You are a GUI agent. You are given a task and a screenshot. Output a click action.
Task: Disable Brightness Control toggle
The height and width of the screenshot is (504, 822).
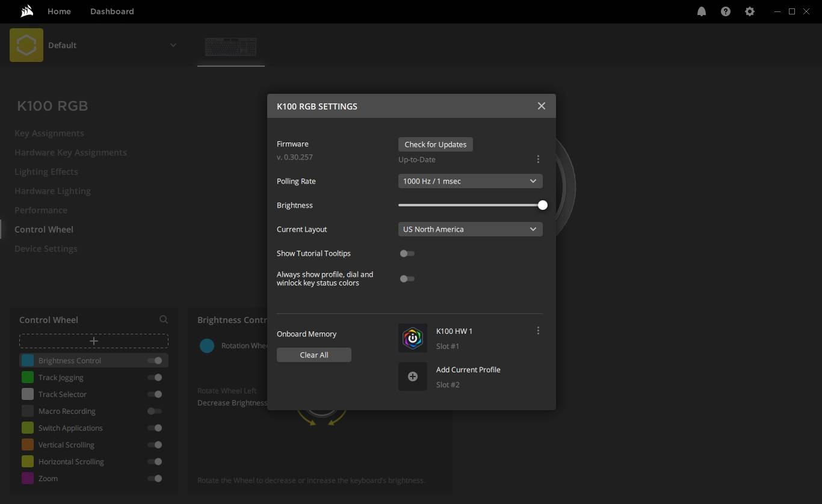coord(155,361)
